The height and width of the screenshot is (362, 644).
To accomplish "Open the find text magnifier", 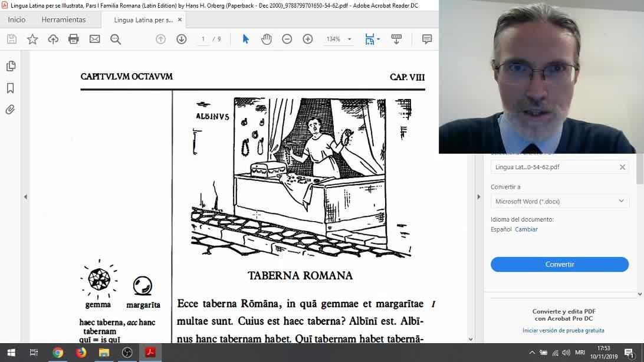I will 116,39.
